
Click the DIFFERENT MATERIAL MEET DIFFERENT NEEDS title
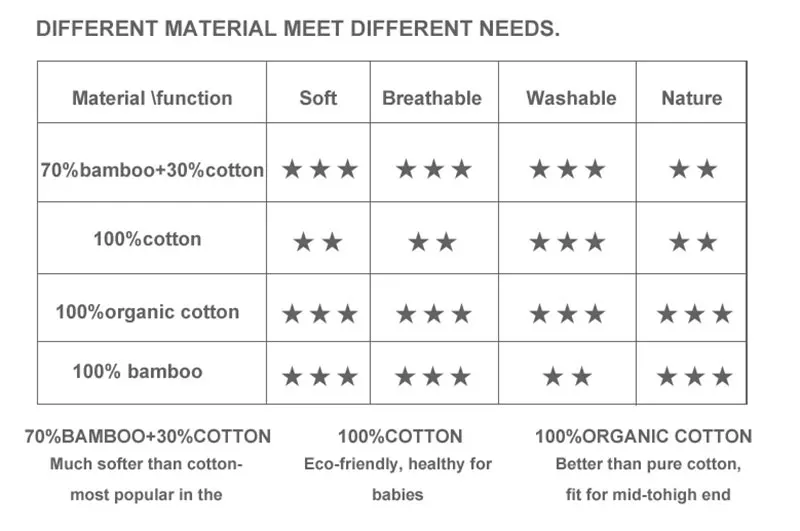(298, 28)
